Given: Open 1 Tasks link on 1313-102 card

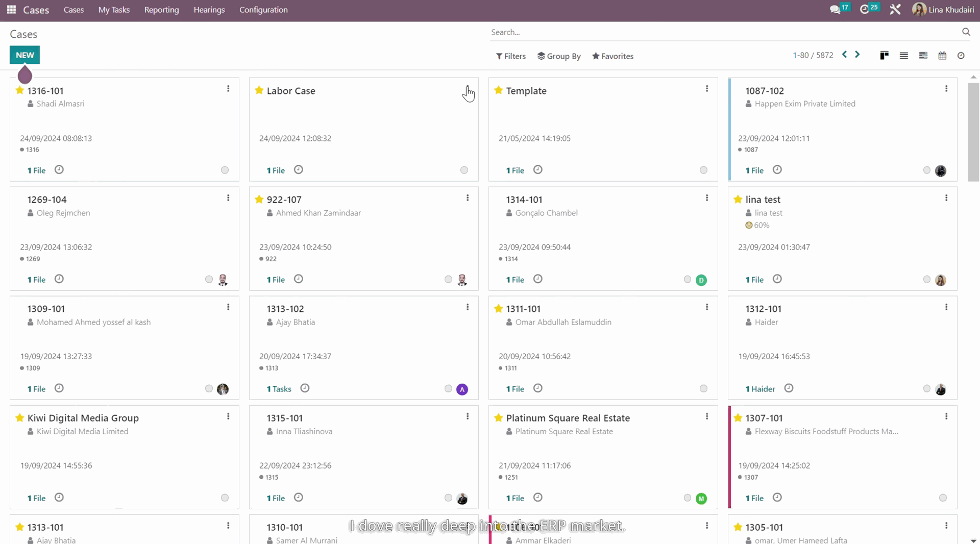Looking at the screenshot, I should click(279, 389).
